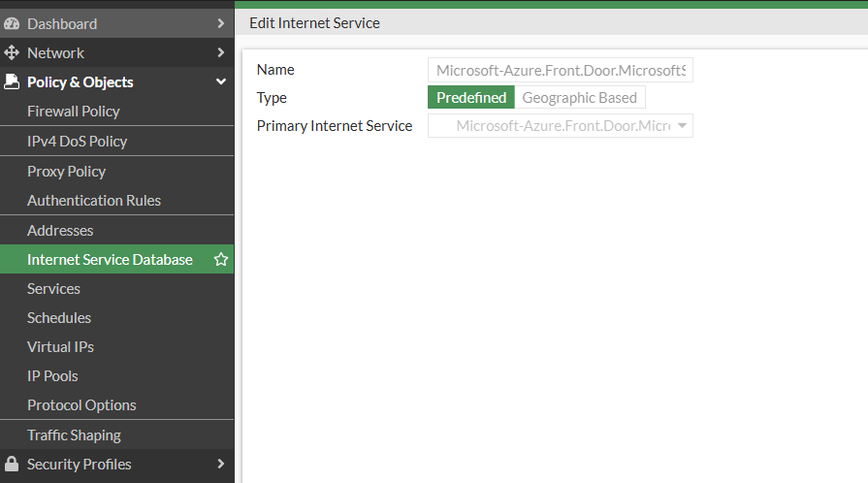Viewport: 868px width, 483px height.
Task: Expand the Dashboard menu chevron
Action: pyautogui.click(x=220, y=23)
